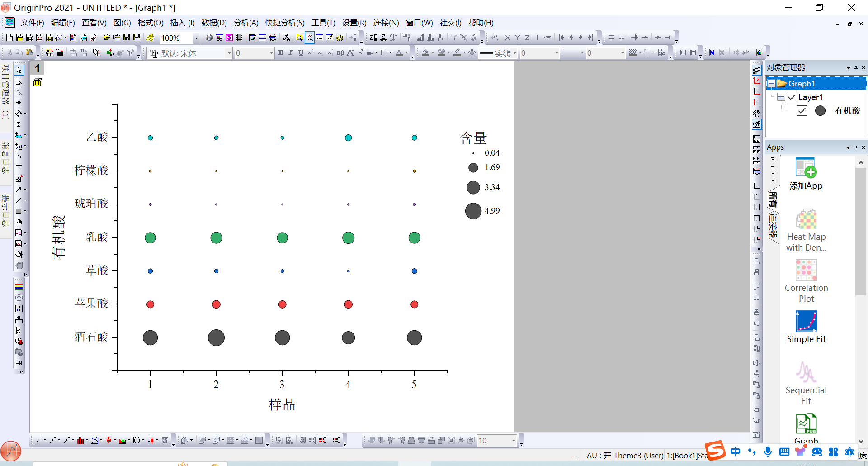Select the Pointer arrow tool
Screen dimensions: 868x466
click(19, 70)
